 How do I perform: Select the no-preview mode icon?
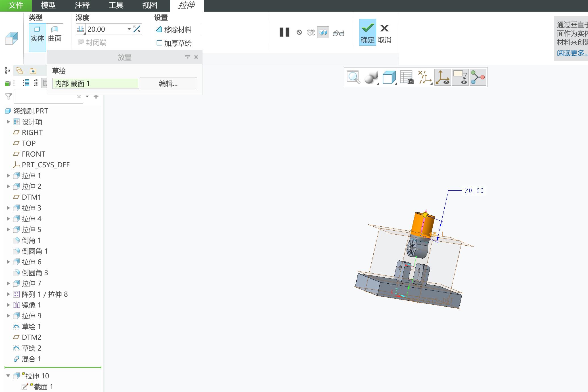(x=299, y=32)
